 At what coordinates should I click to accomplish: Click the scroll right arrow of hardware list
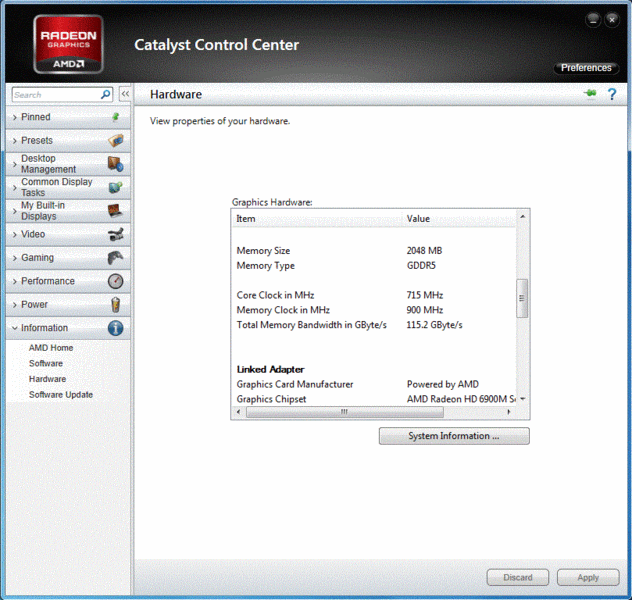509,412
